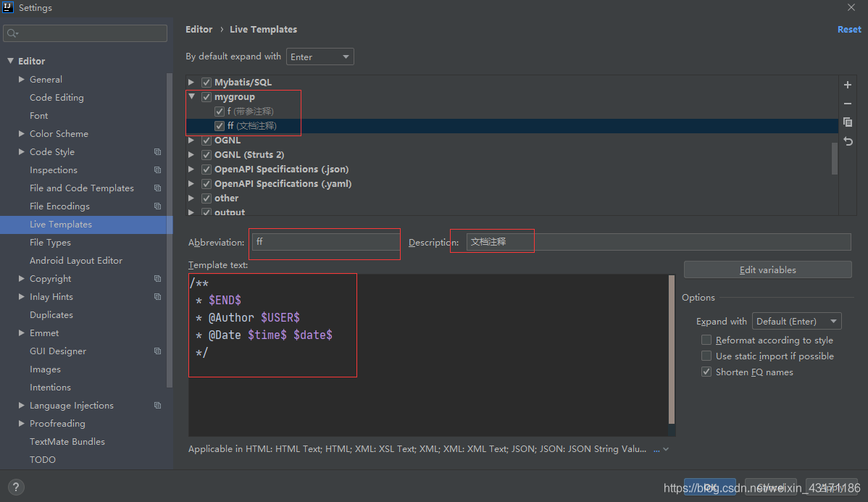Screen dimensions: 868x502
Task: Focus the settings search field
Action: pyautogui.click(x=85, y=33)
